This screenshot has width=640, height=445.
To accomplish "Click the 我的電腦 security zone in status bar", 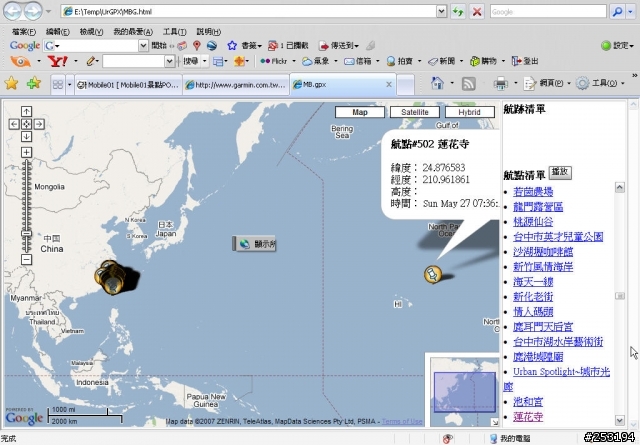I will pyautogui.click(x=510, y=438).
